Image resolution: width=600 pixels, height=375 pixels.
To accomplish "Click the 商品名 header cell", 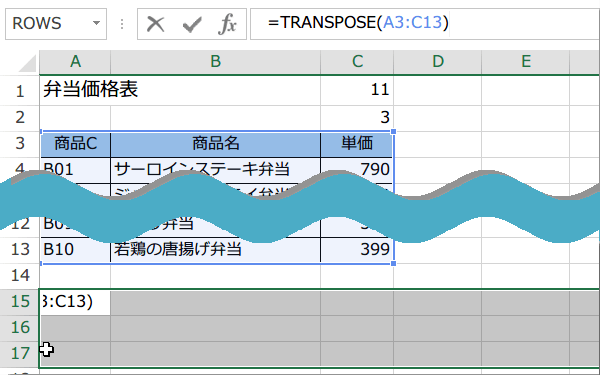I will [215, 144].
